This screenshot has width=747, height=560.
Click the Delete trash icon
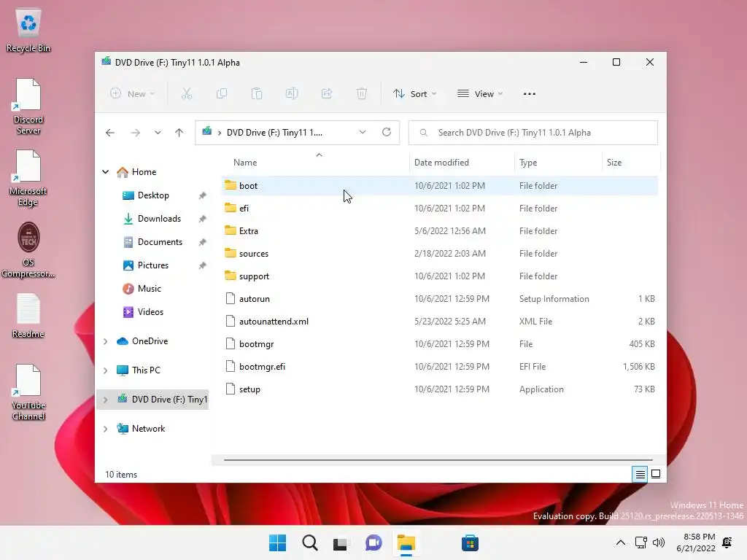(x=362, y=94)
